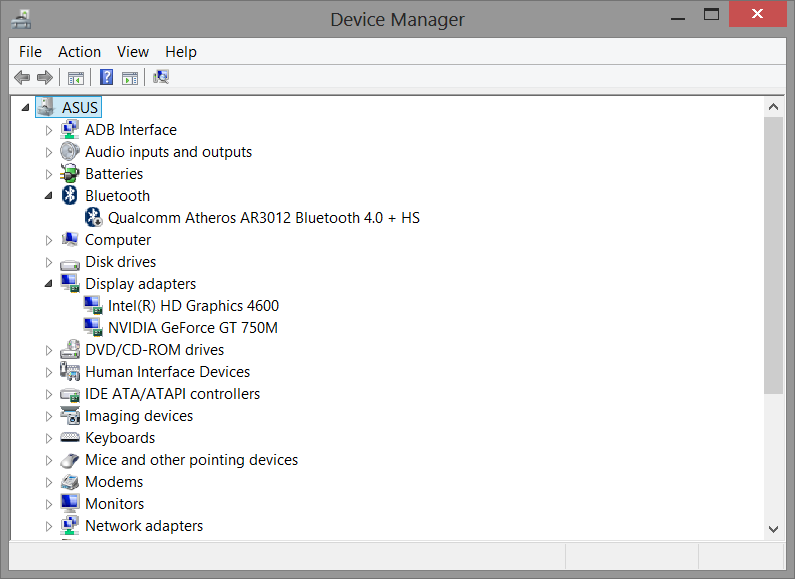
Task: Click the Back arrow toolbar icon
Action: 22,78
